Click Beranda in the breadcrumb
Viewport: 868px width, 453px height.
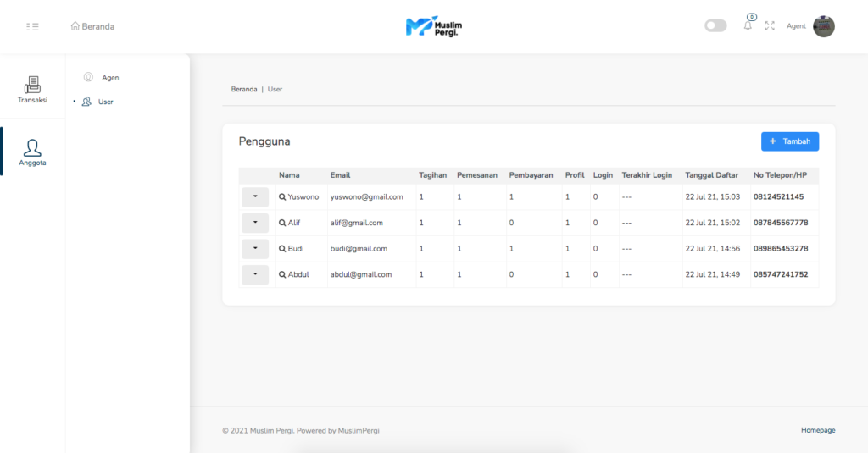click(x=243, y=89)
